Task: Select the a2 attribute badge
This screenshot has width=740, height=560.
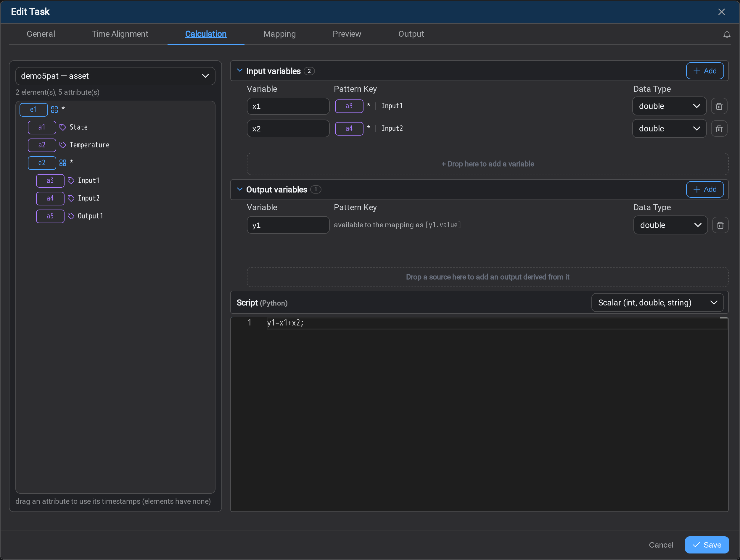Action: tap(42, 145)
